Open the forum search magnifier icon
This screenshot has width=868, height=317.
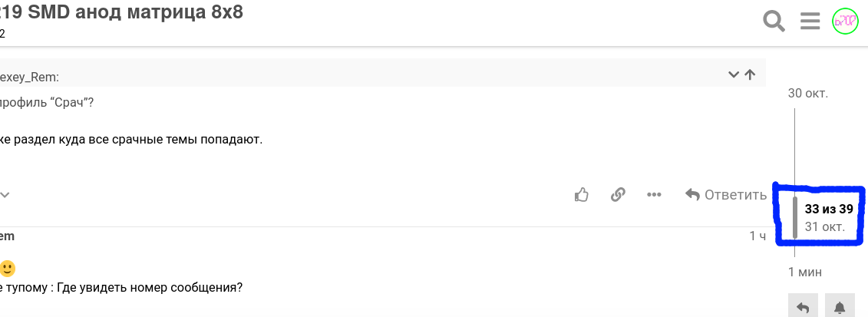(774, 21)
